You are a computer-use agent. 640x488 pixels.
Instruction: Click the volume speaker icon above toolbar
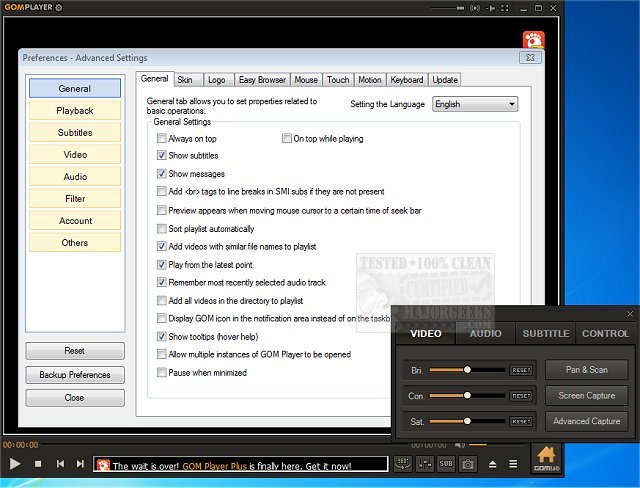(x=460, y=445)
